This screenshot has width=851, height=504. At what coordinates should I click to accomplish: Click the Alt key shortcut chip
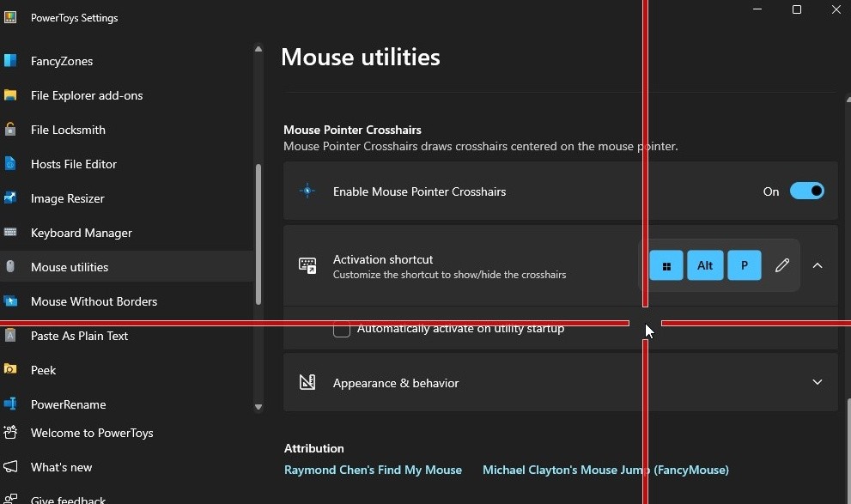click(705, 265)
